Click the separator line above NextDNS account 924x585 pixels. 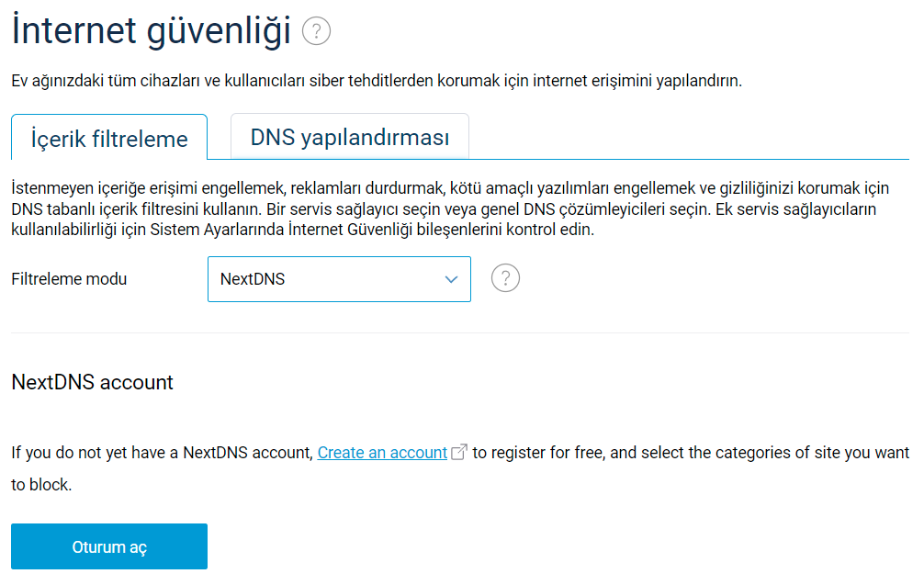459,332
